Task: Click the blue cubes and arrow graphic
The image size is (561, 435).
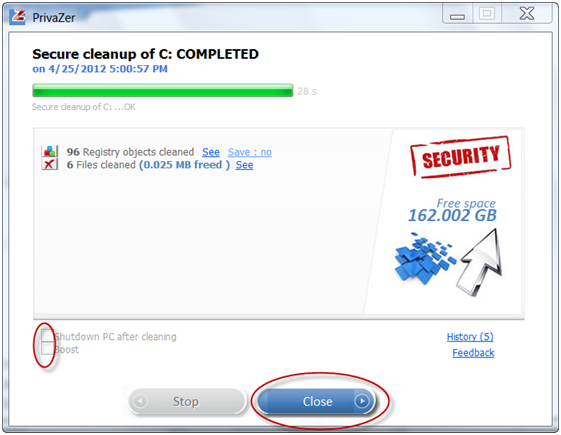Action: pos(448,263)
